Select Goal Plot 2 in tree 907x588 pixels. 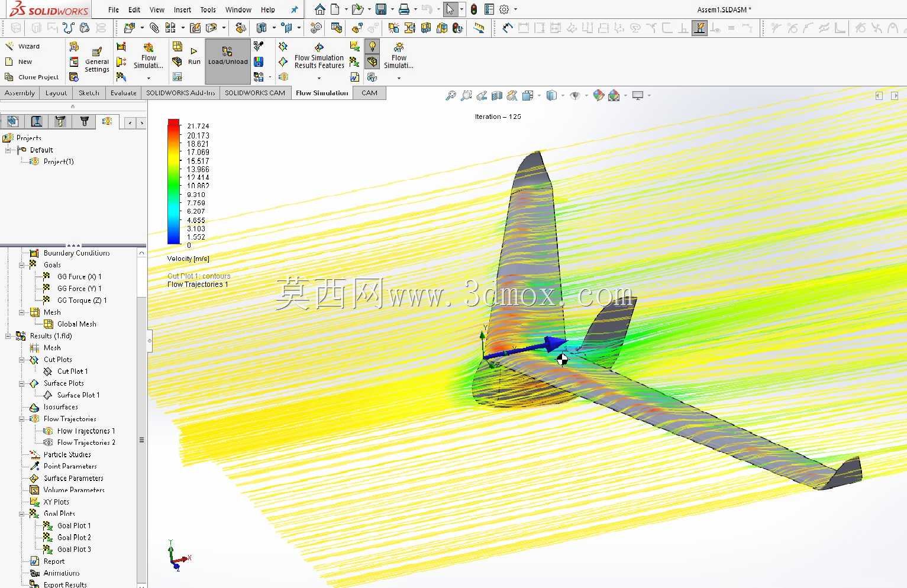coord(74,537)
